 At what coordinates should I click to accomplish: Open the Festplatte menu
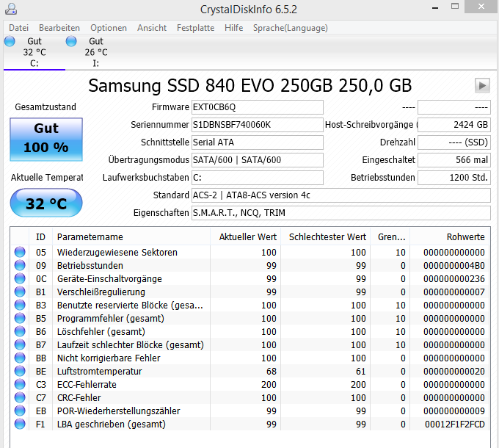click(195, 28)
